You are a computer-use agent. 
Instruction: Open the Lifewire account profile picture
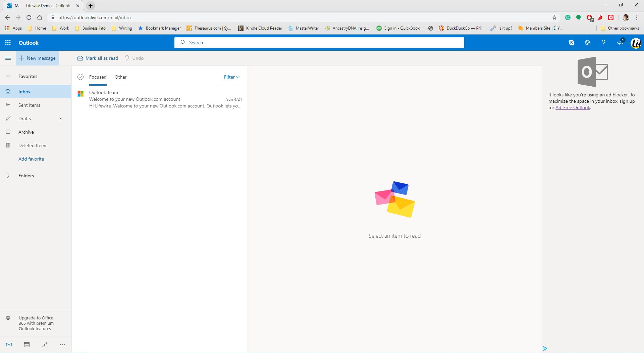(x=636, y=43)
